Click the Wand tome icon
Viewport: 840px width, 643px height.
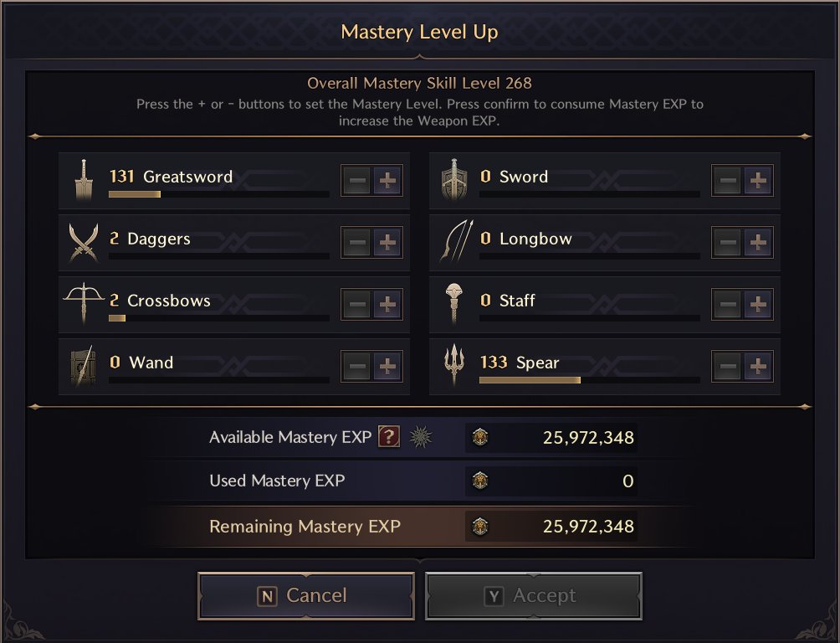[x=83, y=366]
